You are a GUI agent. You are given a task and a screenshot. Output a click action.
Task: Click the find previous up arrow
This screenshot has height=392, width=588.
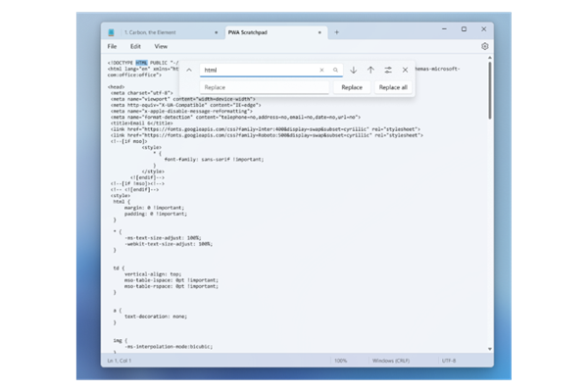(370, 71)
